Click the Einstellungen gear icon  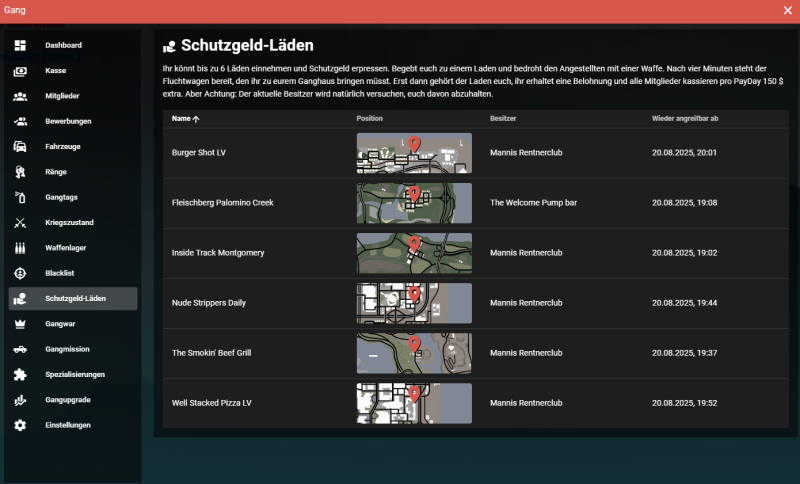pos(20,425)
